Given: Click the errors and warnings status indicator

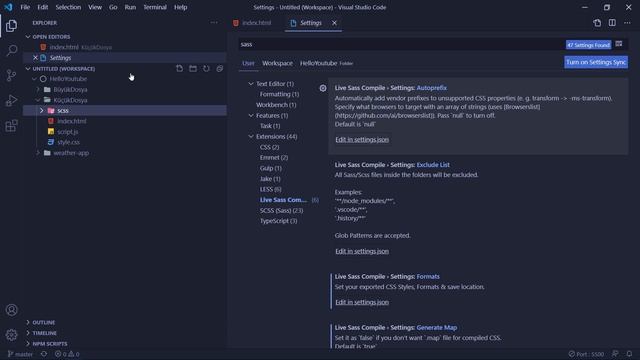Looking at the screenshot, I should pos(67,354).
